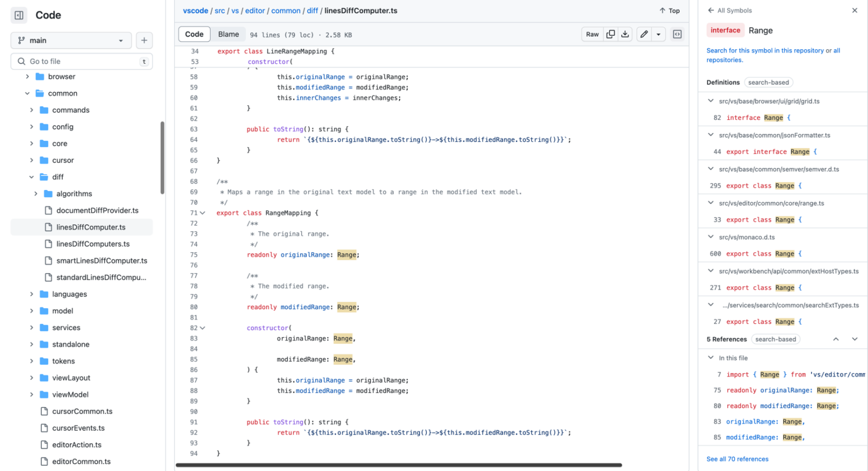868x471 pixels.
Task: Open diff breadcrumb link
Action: (313, 11)
